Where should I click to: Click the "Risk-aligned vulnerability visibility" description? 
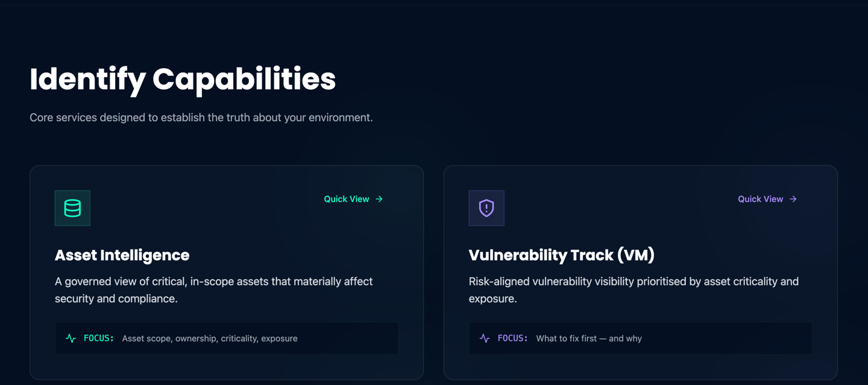tap(634, 281)
